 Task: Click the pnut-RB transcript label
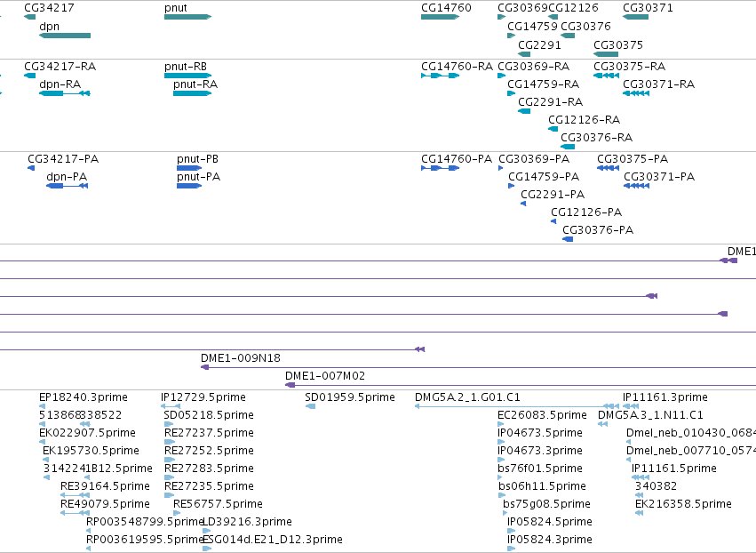[x=185, y=66]
